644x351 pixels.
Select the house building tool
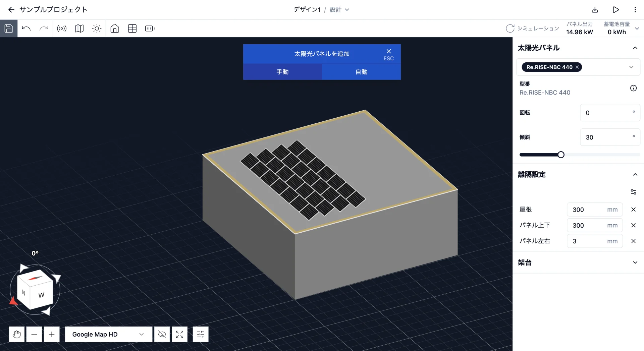[x=115, y=28]
